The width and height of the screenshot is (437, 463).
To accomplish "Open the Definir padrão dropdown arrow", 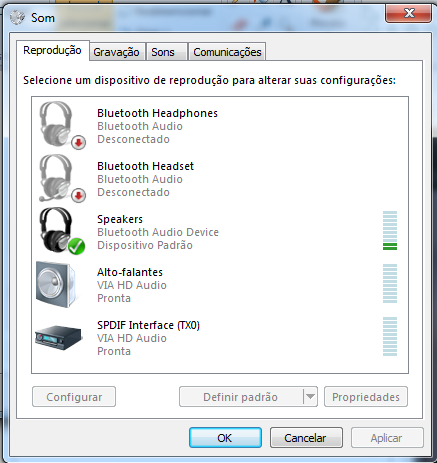I will pyautogui.click(x=310, y=397).
